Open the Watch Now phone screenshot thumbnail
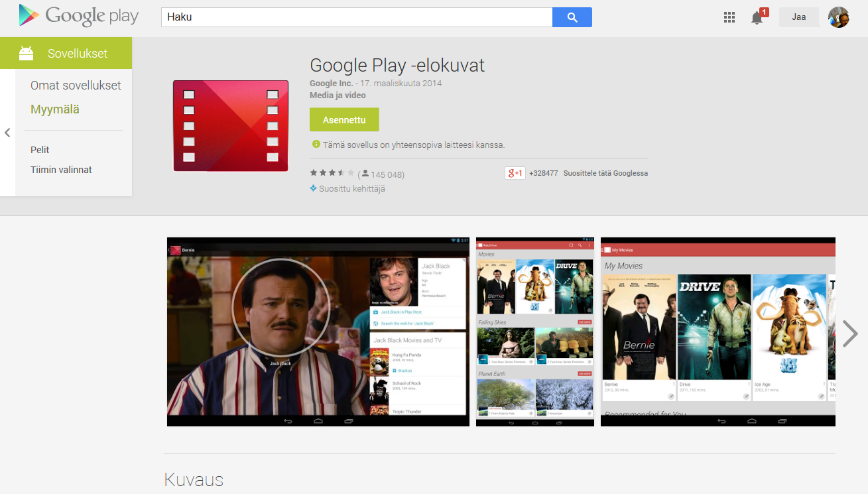 coord(535,332)
